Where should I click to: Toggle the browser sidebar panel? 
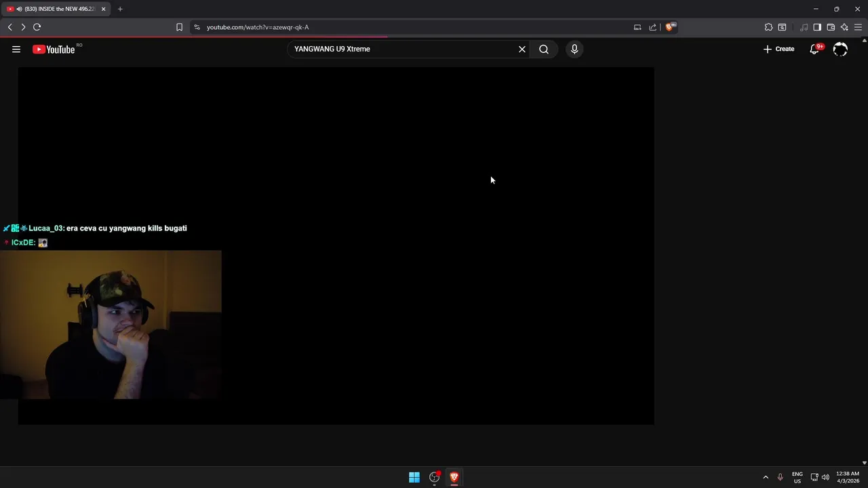click(817, 27)
